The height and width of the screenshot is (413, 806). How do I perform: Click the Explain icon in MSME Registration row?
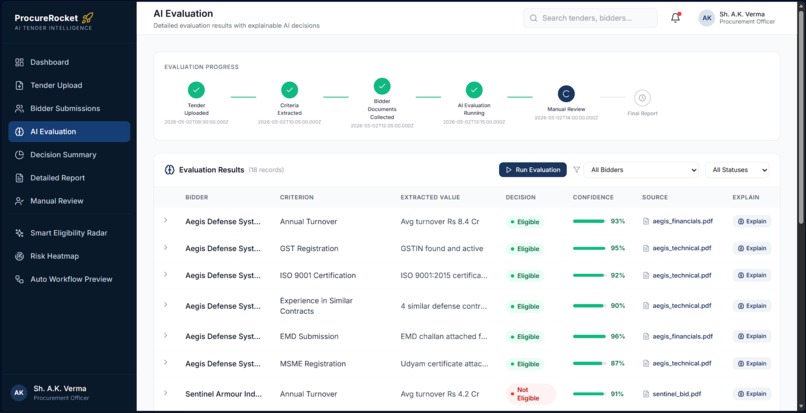pos(741,363)
